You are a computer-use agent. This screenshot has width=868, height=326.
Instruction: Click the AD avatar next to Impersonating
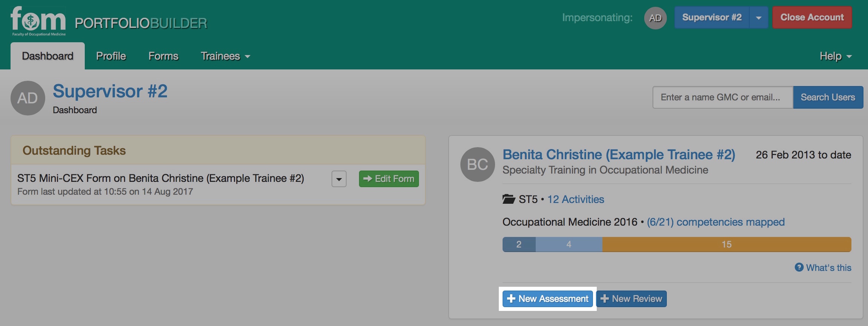tap(655, 18)
